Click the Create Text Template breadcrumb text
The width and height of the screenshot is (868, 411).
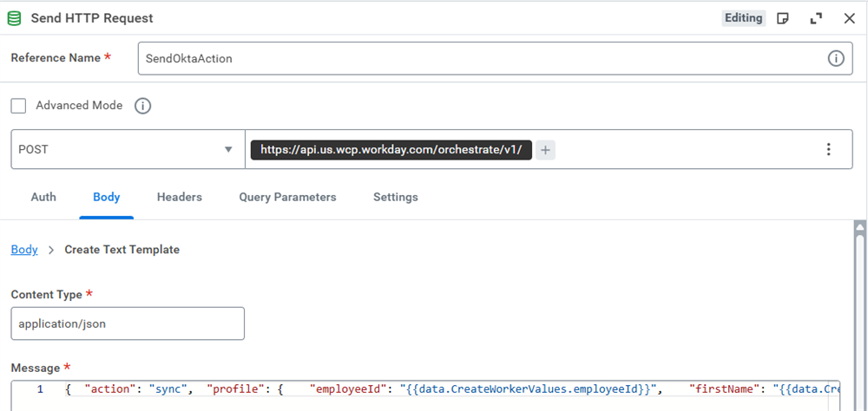pyautogui.click(x=122, y=250)
